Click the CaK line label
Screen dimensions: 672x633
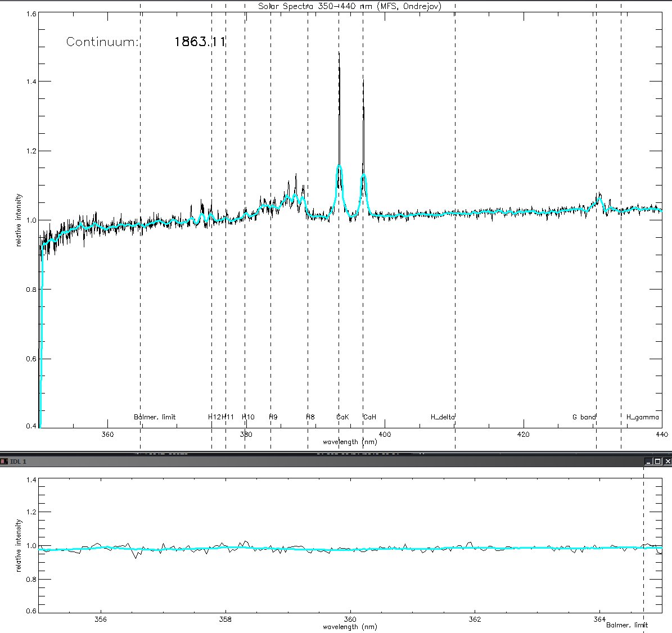point(343,417)
